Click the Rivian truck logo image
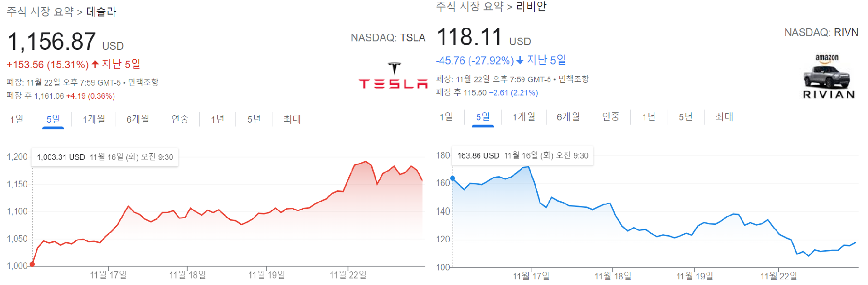 tap(828, 77)
